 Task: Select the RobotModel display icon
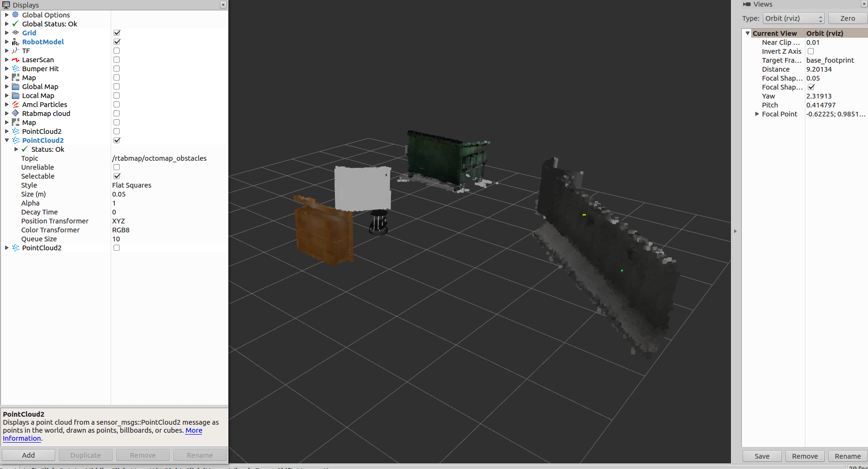pyautogui.click(x=16, y=41)
